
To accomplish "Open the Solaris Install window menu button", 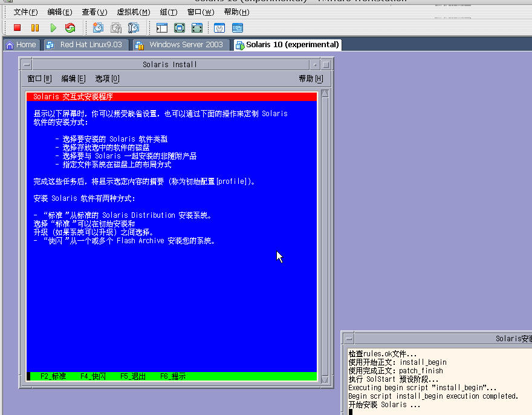I will (27, 65).
